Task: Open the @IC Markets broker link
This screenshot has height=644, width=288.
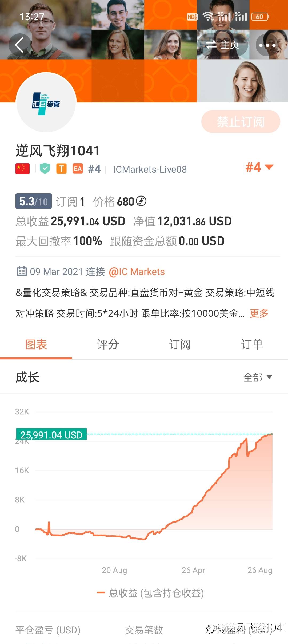Action: click(x=137, y=272)
